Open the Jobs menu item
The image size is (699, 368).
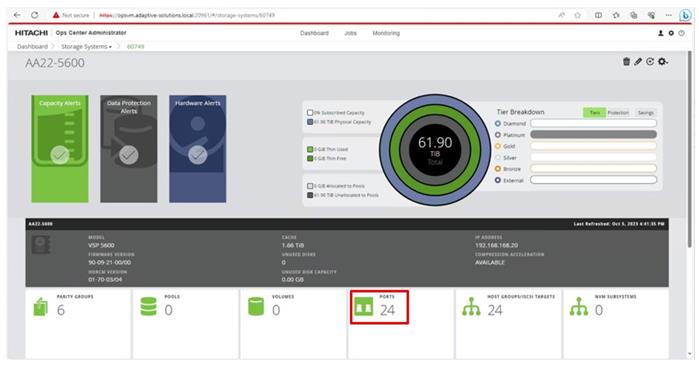[x=350, y=33]
